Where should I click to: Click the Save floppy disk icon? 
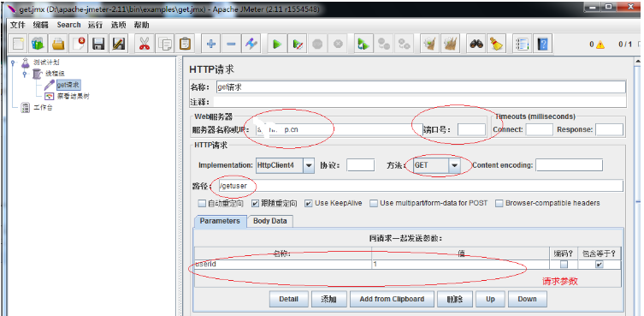click(98, 44)
